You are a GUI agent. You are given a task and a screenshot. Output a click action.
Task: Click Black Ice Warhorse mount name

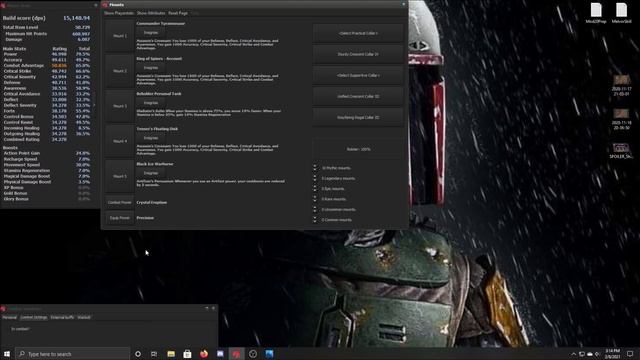(x=155, y=164)
